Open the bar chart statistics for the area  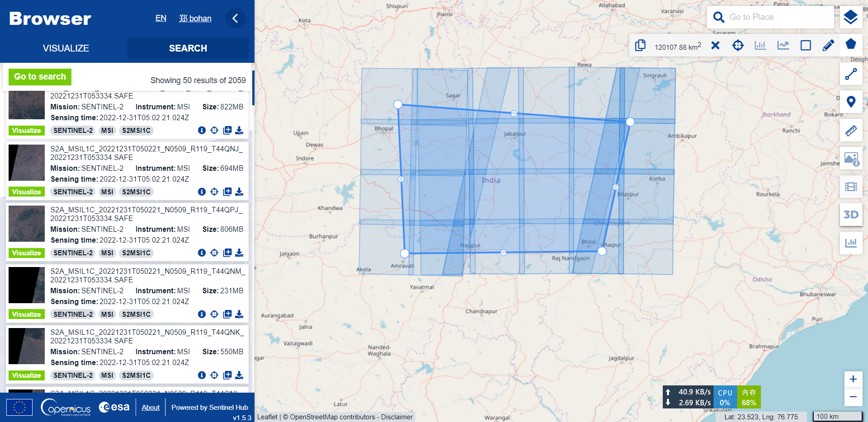tap(760, 45)
